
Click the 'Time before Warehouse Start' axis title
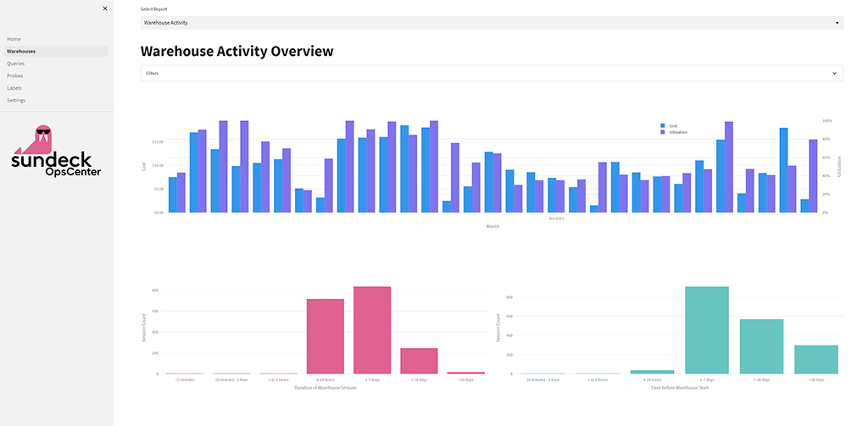point(680,388)
